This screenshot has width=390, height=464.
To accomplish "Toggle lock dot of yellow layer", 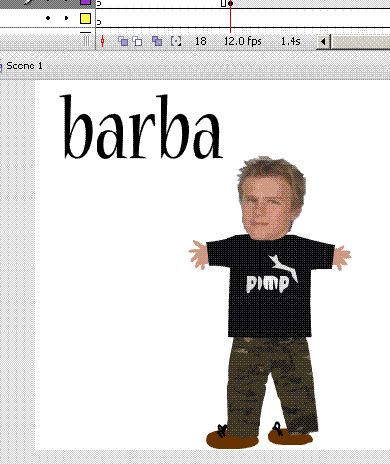I will pos(66,18).
